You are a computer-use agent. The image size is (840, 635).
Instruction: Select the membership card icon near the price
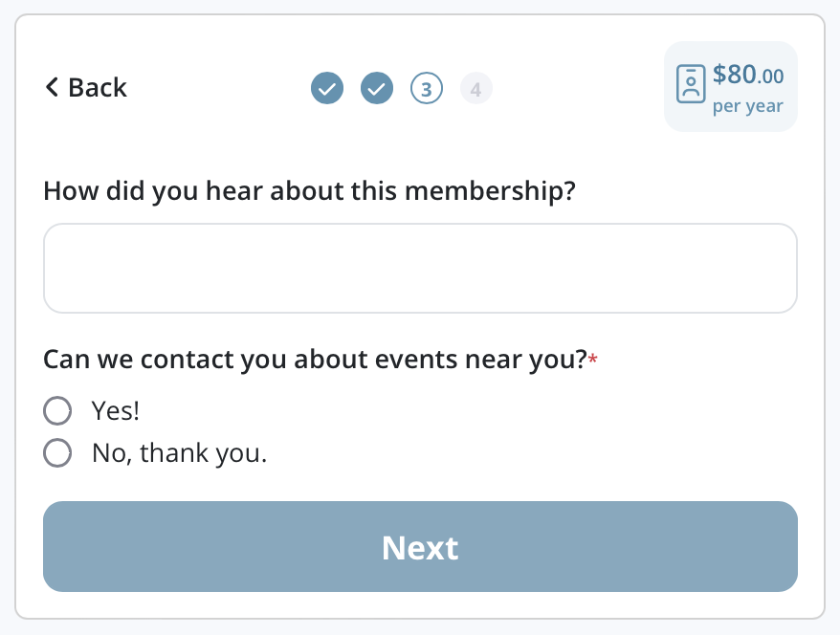689,84
